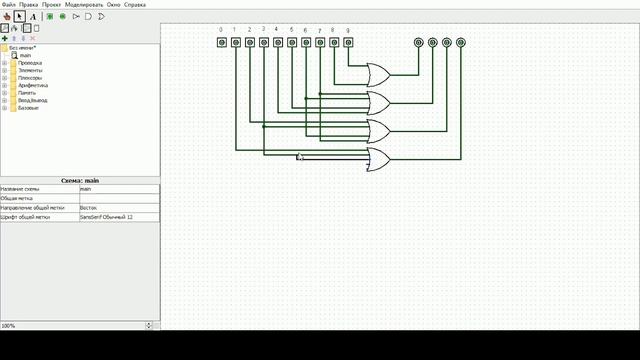The image size is (640, 360).
Task: Click input pin labeled 2
Action: click(250, 42)
